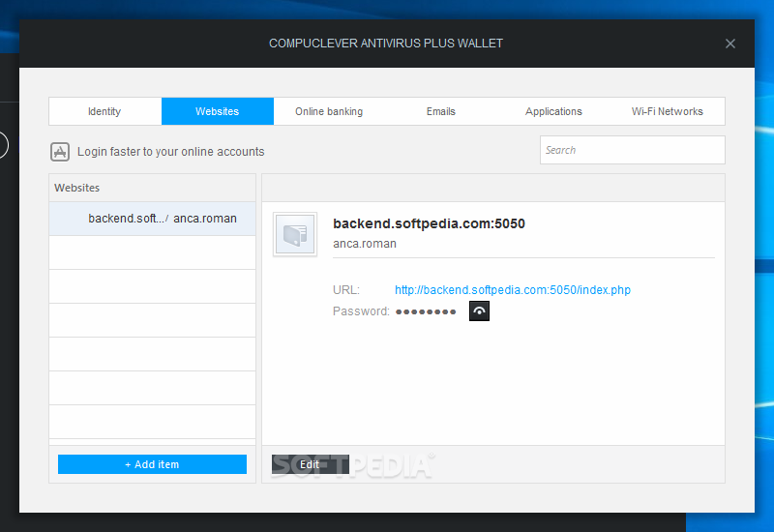Image resolution: width=774 pixels, height=532 pixels.
Task: Click into the Search field
Action: click(633, 150)
